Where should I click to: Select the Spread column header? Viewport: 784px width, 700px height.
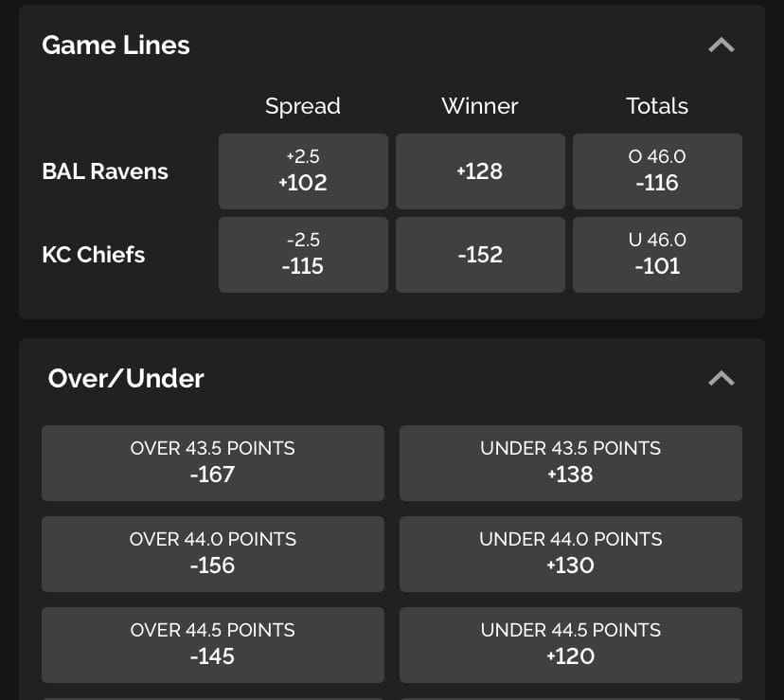[x=302, y=106]
